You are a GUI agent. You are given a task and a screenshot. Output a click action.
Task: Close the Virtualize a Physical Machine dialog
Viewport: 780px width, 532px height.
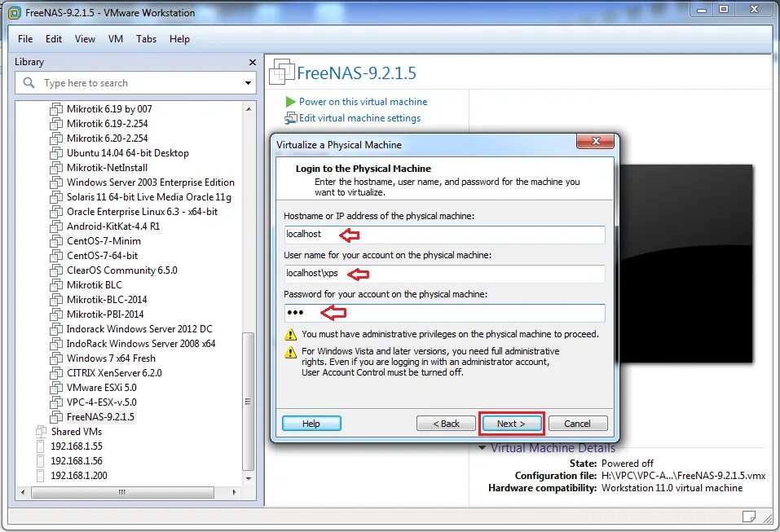point(596,141)
